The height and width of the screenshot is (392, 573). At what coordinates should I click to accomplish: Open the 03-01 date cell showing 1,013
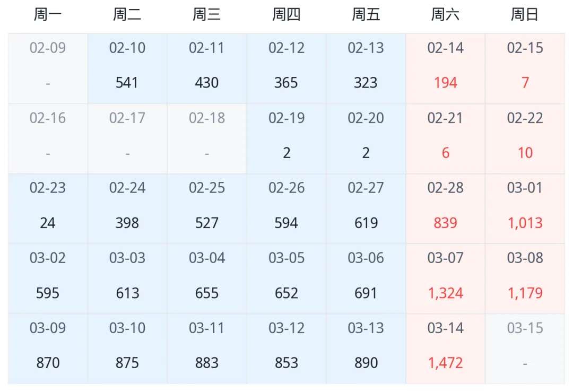coord(525,208)
